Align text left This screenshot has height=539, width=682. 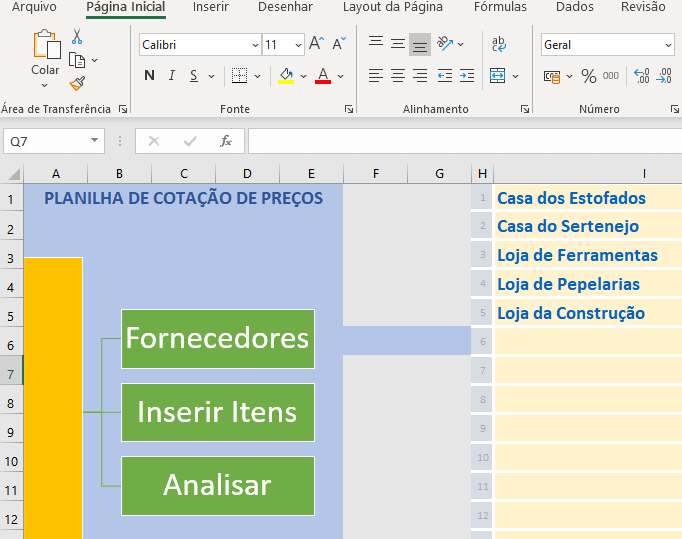point(376,76)
